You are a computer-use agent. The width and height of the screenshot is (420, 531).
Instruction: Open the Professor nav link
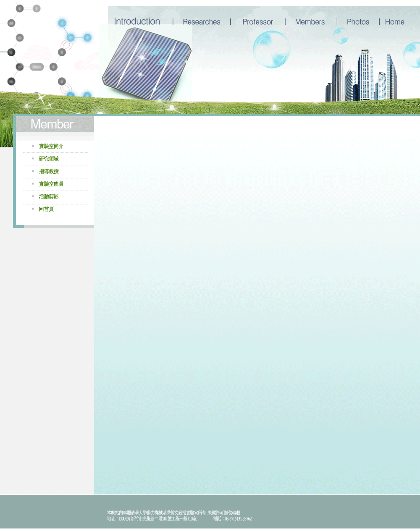pos(257,22)
